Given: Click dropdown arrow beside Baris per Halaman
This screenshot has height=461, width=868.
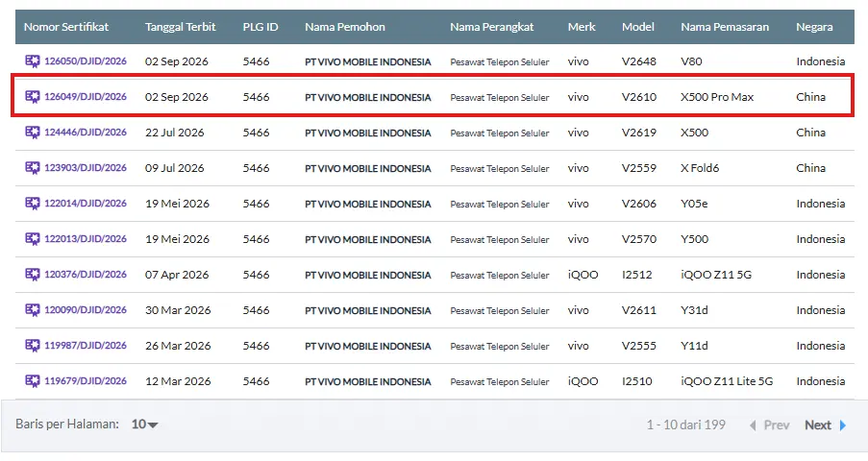Looking at the screenshot, I should [x=154, y=425].
